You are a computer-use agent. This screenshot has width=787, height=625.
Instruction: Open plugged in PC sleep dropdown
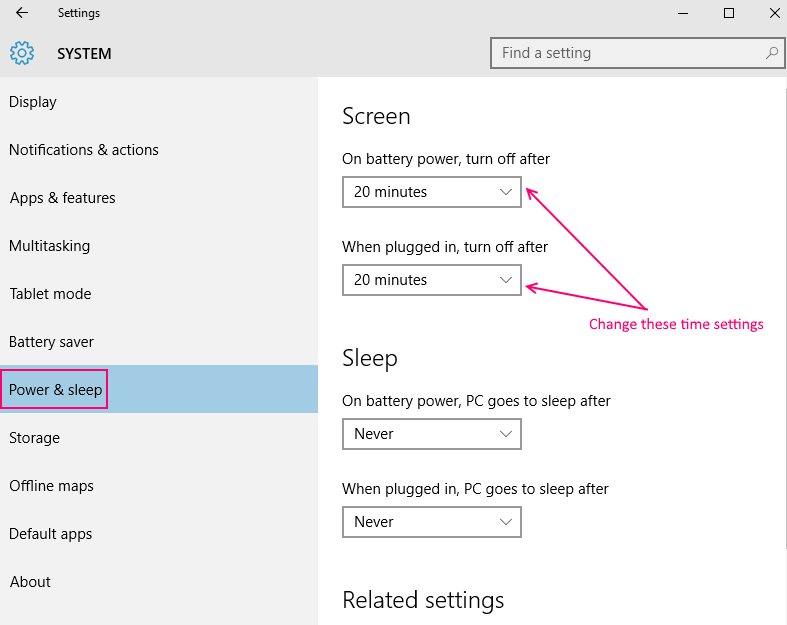(432, 522)
